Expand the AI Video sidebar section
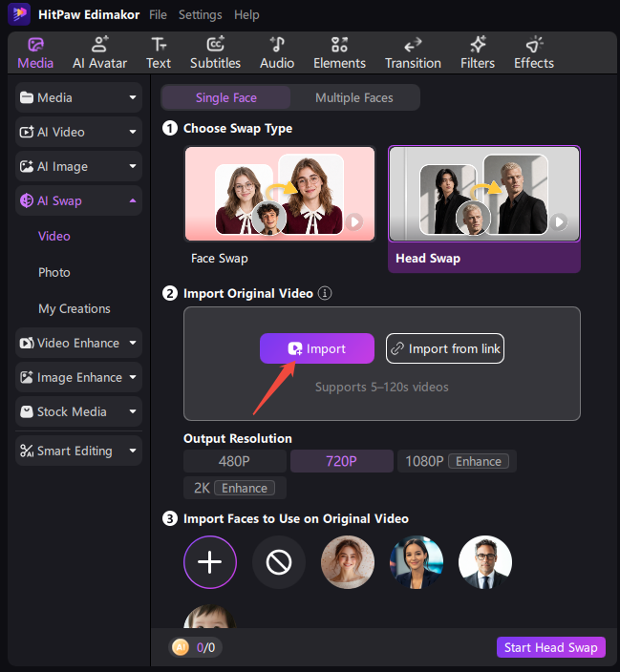 coord(78,132)
